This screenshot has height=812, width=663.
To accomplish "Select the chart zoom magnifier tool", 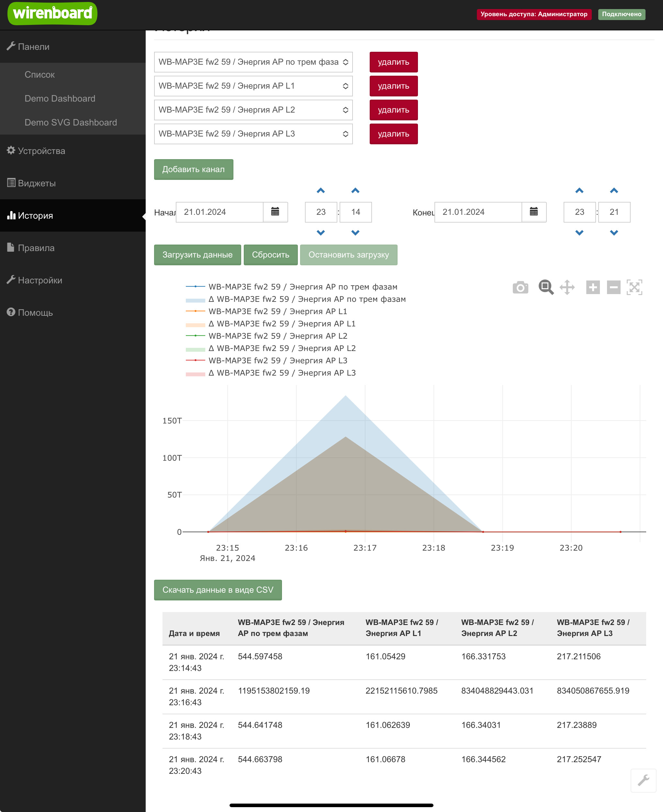I will click(546, 287).
